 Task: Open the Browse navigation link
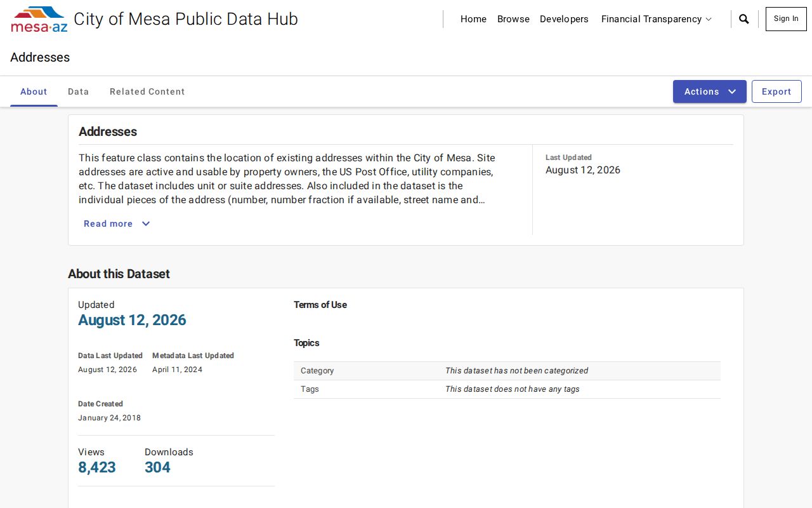coord(513,19)
